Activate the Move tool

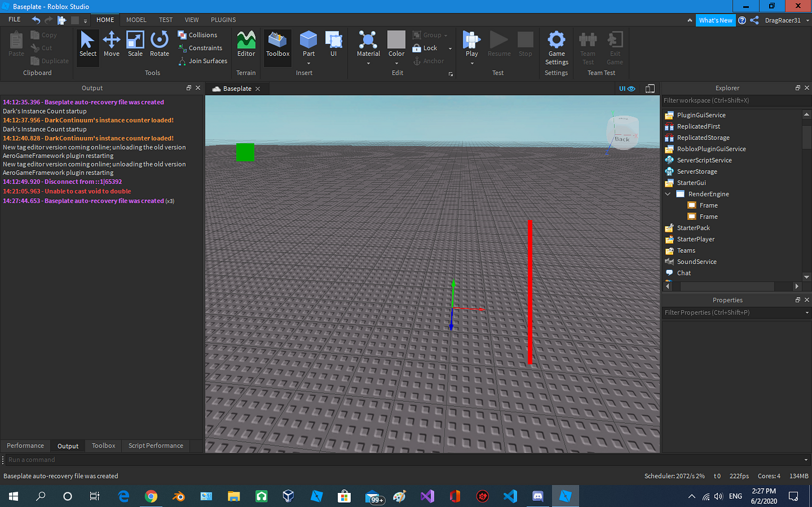[x=111, y=45]
